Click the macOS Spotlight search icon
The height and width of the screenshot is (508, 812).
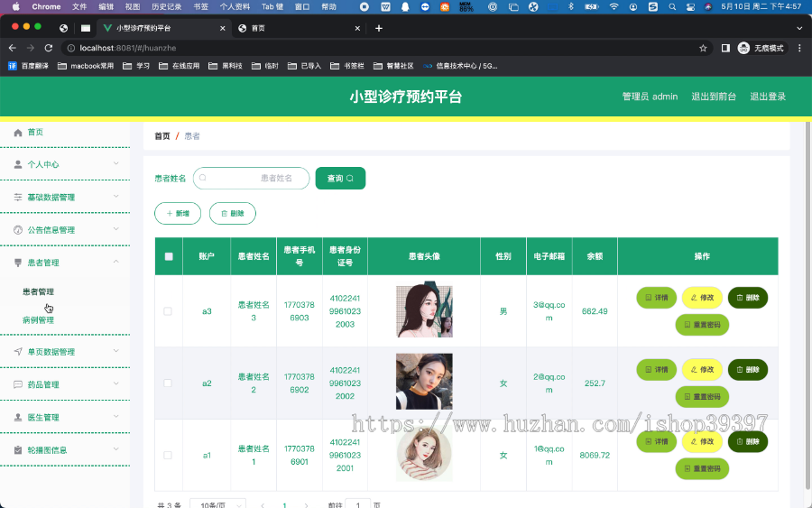pyautogui.click(x=672, y=6)
